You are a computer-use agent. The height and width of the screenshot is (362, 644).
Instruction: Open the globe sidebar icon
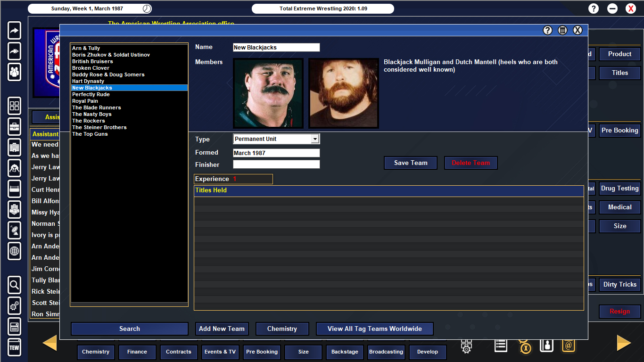(x=15, y=251)
